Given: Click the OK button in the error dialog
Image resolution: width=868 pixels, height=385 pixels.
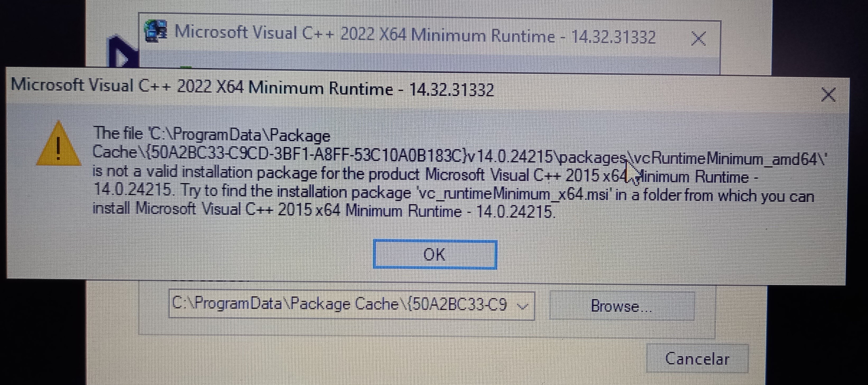Looking at the screenshot, I should 435,254.
